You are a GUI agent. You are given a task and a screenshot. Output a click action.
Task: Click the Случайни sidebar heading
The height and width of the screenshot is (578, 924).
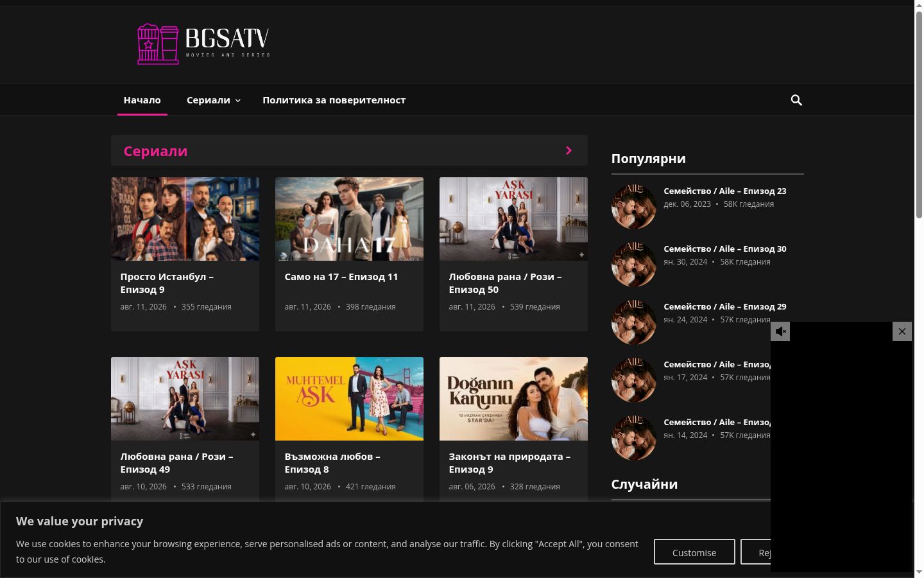click(x=644, y=484)
